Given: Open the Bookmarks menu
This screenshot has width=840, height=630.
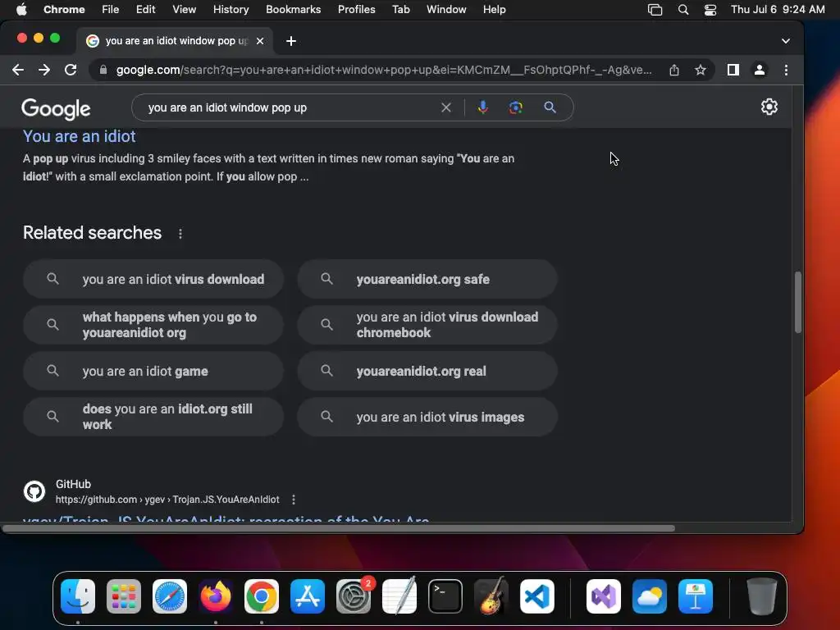Looking at the screenshot, I should pos(293,9).
